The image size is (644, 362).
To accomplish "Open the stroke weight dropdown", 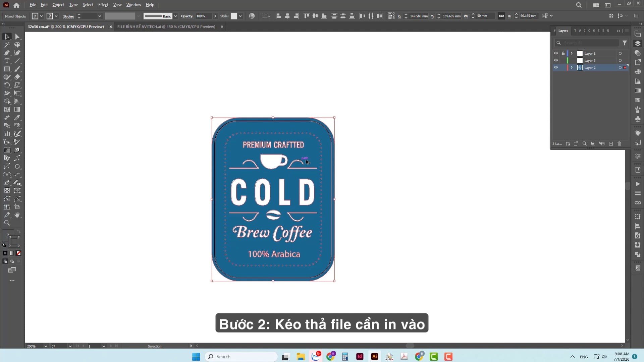I will pyautogui.click(x=100, y=16).
